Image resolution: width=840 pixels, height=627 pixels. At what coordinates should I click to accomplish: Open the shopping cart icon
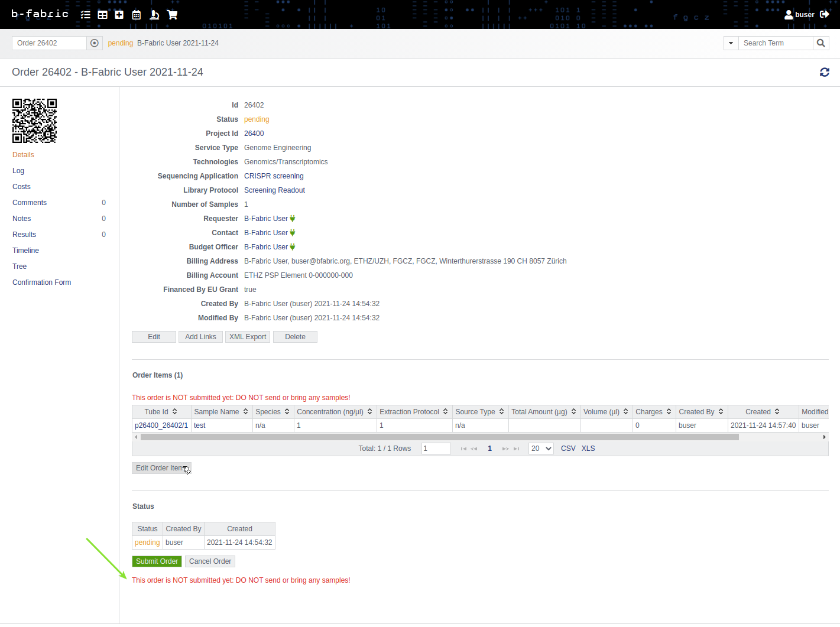pos(173,15)
